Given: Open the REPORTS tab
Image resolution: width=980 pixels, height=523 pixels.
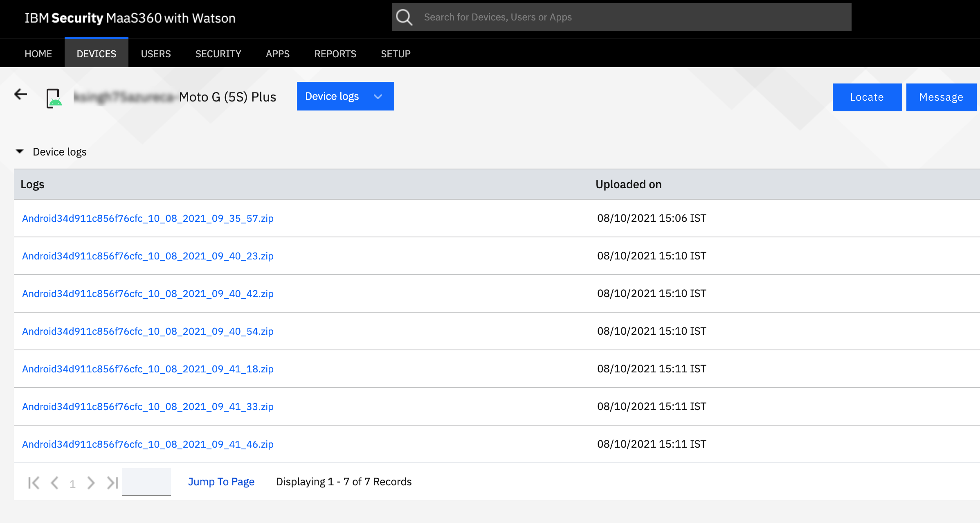Looking at the screenshot, I should pos(335,54).
